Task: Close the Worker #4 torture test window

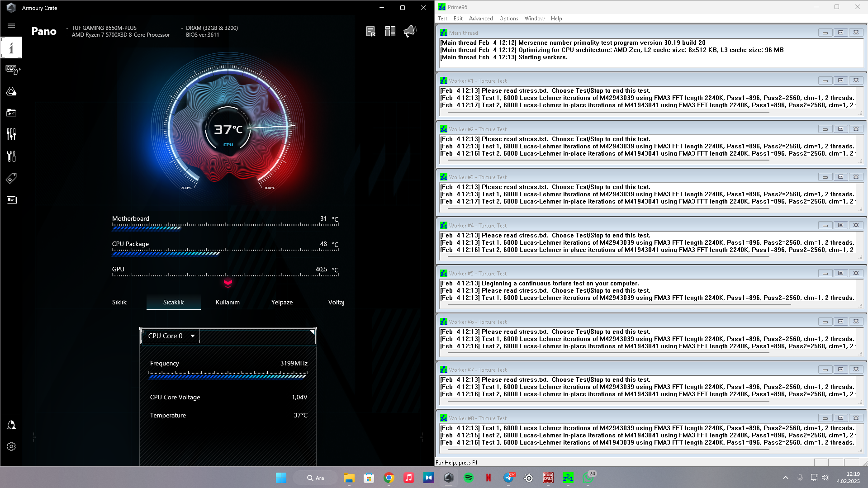Action: coord(856,225)
